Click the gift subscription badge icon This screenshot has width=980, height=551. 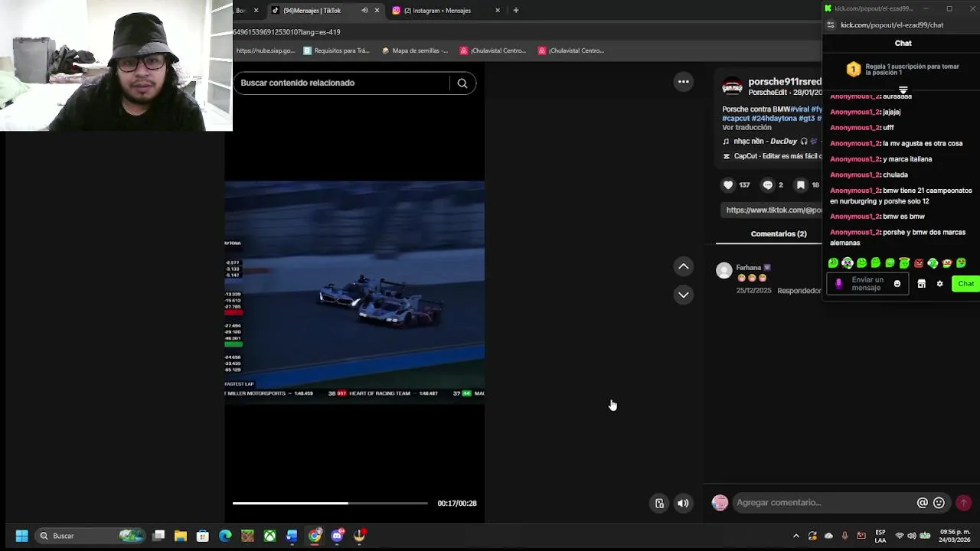pos(854,70)
